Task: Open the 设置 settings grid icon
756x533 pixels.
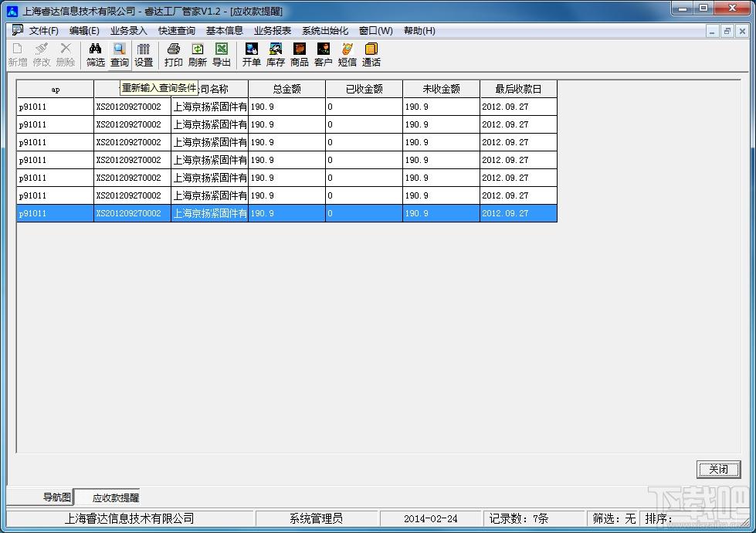Action: [143, 55]
